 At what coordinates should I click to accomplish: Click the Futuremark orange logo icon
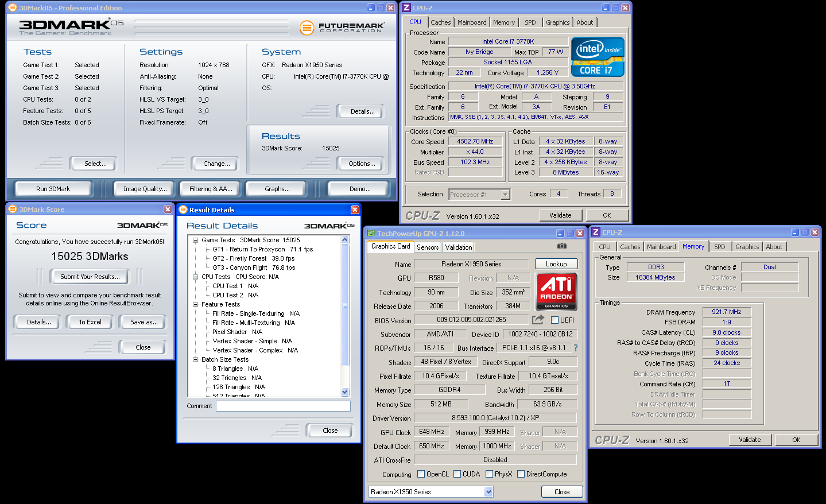click(307, 27)
